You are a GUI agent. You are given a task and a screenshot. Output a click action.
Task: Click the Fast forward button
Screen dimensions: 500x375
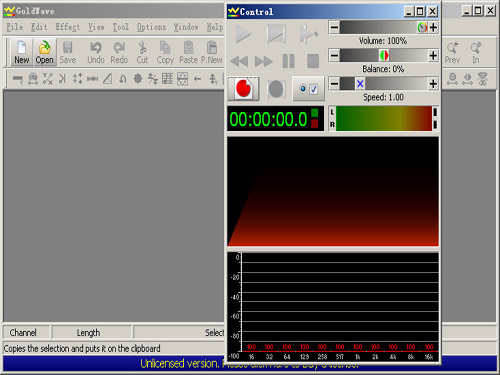(x=263, y=61)
